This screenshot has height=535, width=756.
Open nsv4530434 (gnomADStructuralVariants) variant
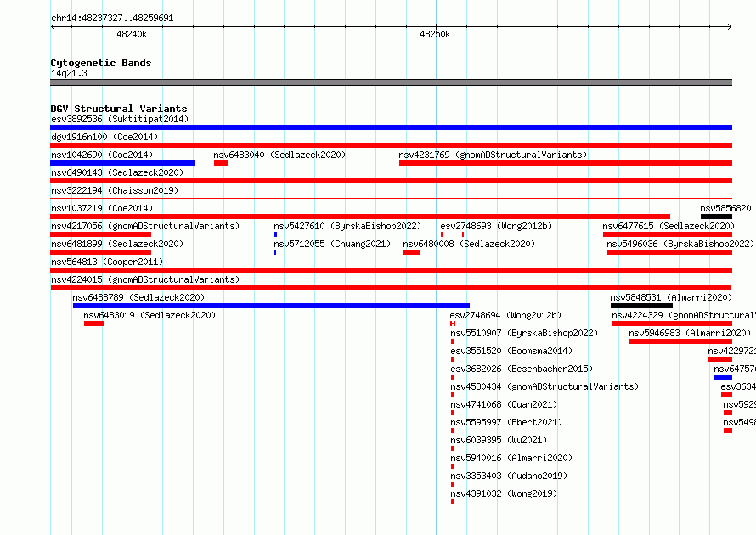544,386
